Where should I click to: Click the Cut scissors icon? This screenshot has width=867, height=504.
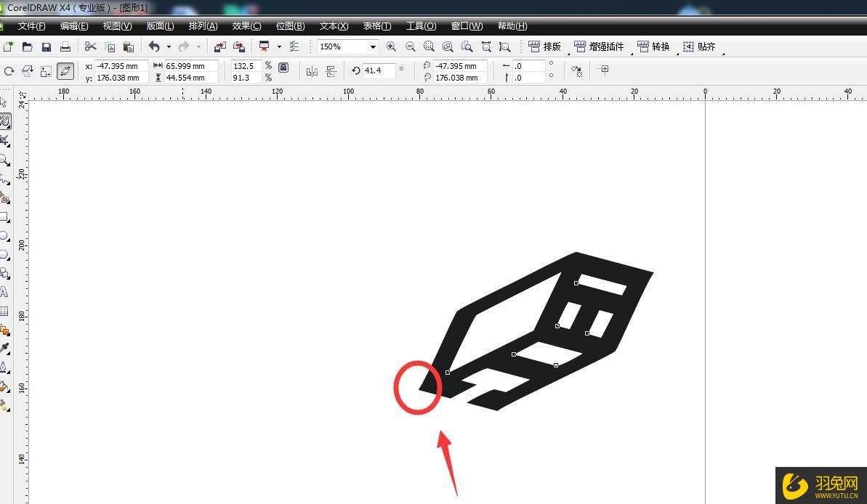coord(90,47)
